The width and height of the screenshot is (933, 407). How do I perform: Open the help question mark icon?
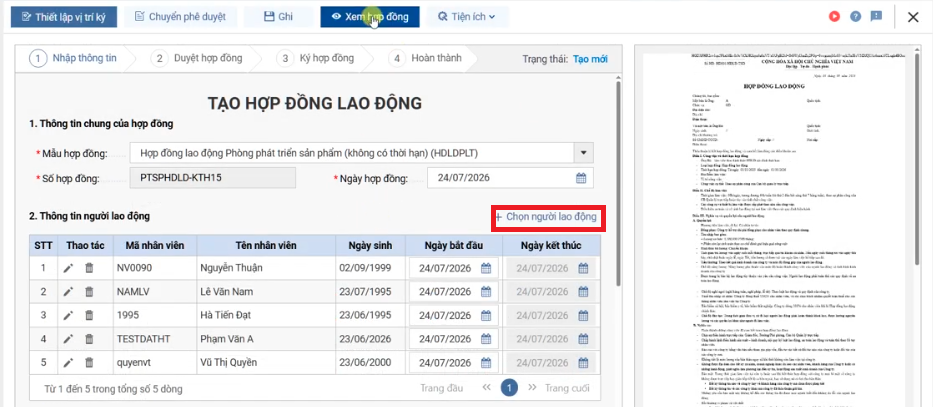pos(855,17)
